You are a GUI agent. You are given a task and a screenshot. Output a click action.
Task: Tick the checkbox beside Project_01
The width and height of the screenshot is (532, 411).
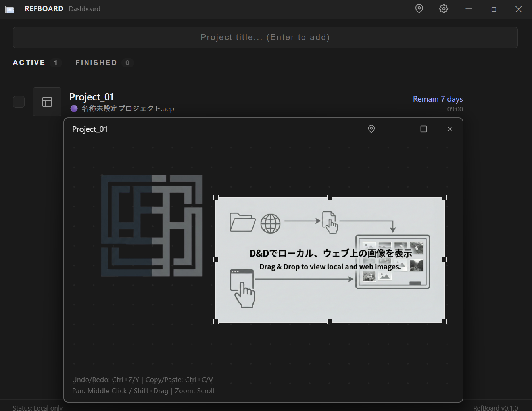pos(19,102)
